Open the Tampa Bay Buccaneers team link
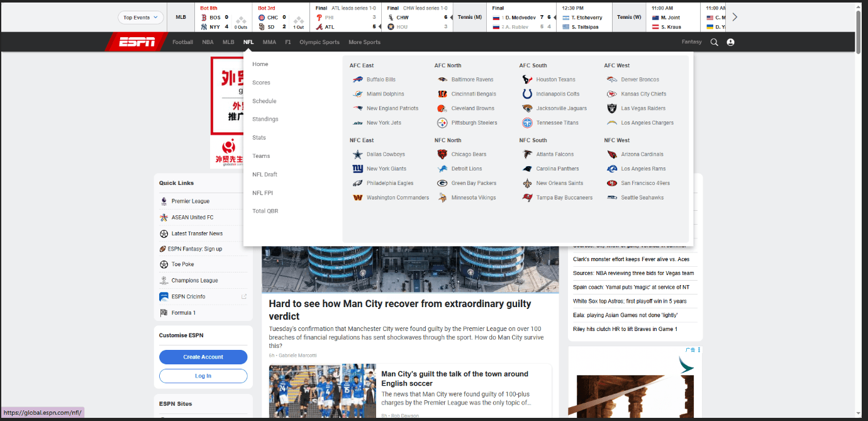This screenshot has height=421, width=868. pyautogui.click(x=564, y=198)
